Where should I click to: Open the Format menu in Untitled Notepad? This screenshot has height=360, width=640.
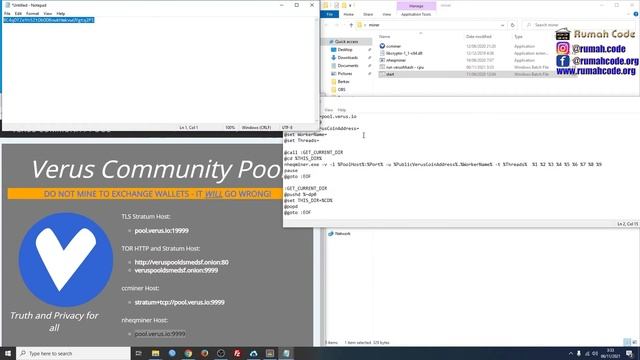(33, 13)
